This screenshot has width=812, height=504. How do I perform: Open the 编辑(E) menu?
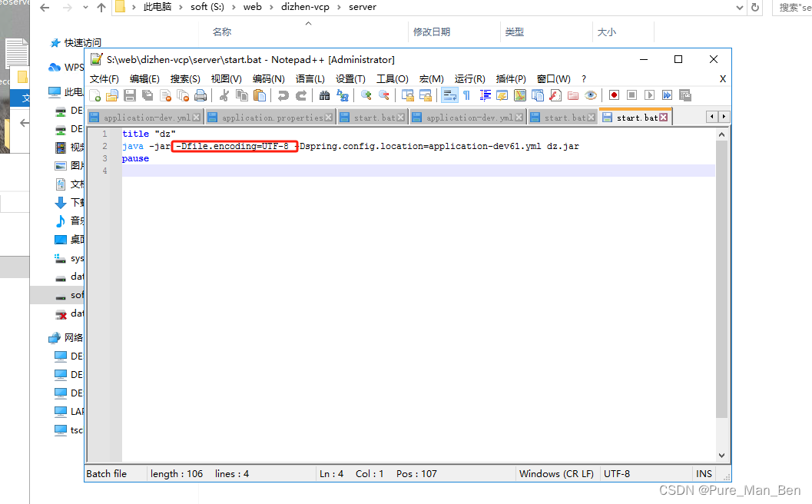pos(144,78)
